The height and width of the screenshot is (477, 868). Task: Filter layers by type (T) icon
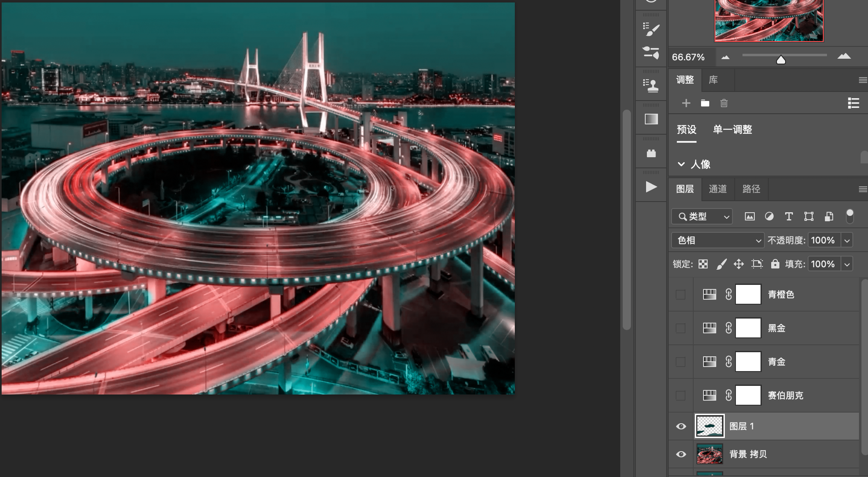point(788,217)
